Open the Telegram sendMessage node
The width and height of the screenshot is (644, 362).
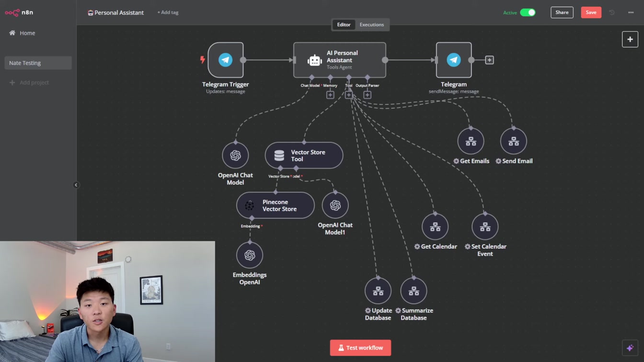(x=454, y=60)
